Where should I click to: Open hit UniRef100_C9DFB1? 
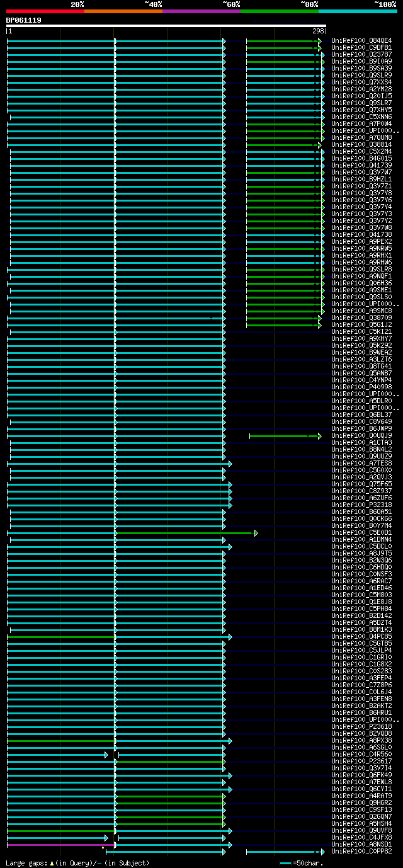(x=361, y=47)
